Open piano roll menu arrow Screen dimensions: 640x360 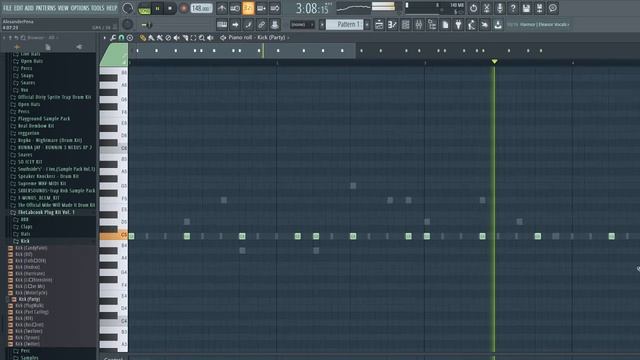click(x=105, y=38)
